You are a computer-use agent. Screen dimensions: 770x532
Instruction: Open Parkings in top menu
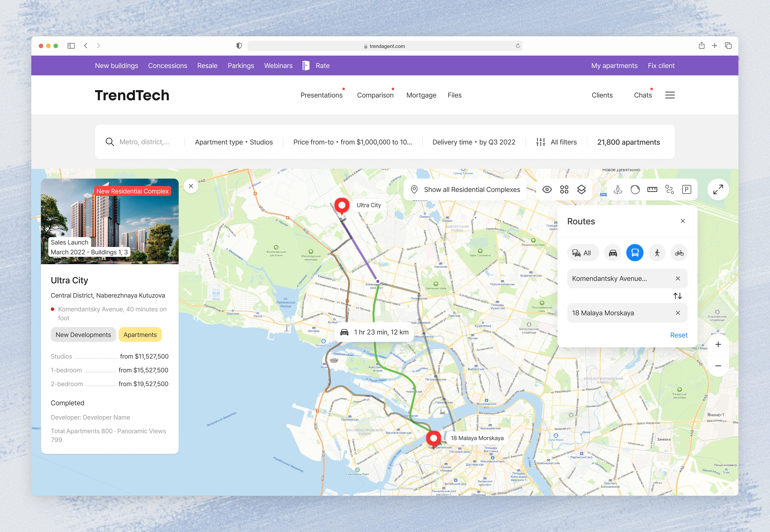(241, 66)
